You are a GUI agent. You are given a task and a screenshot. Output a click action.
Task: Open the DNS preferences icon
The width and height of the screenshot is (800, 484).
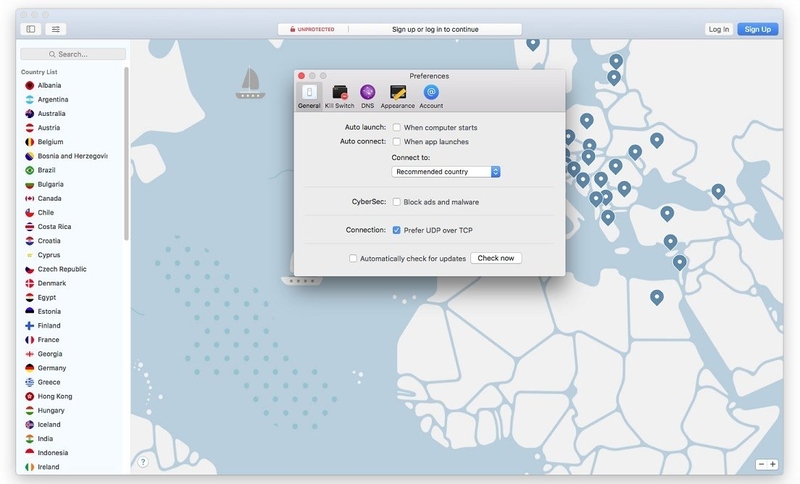click(x=367, y=97)
